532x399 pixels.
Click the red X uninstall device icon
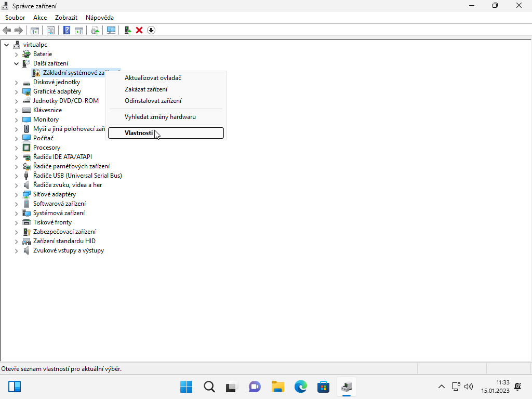pos(139,30)
